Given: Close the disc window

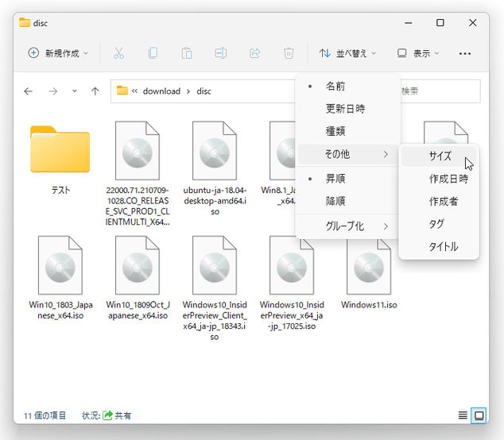Looking at the screenshot, I should [472, 23].
